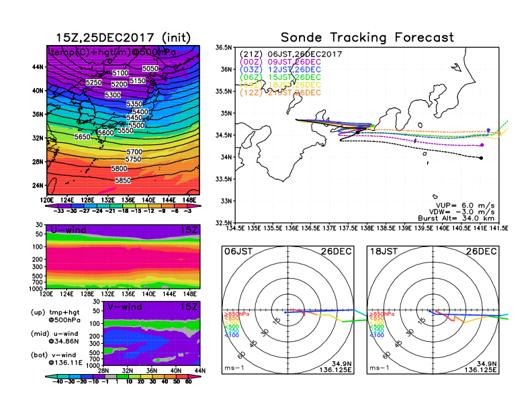
Task: Click the "-33" value on the temperature color bar
Action: 58,211
